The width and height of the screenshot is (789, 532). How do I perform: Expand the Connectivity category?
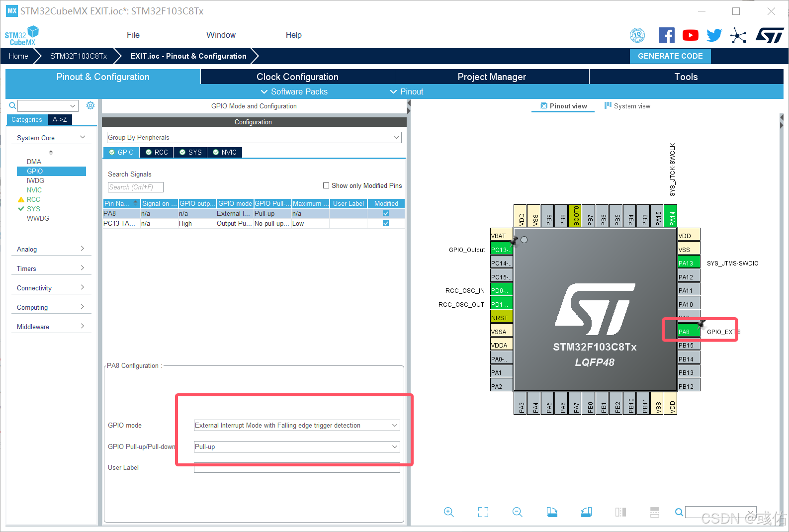83,287
